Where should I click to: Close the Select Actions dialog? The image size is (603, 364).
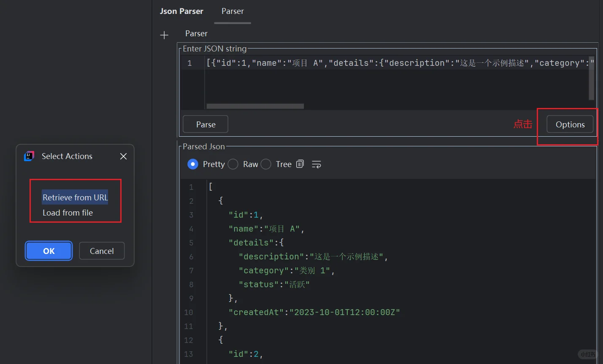[123, 156]
